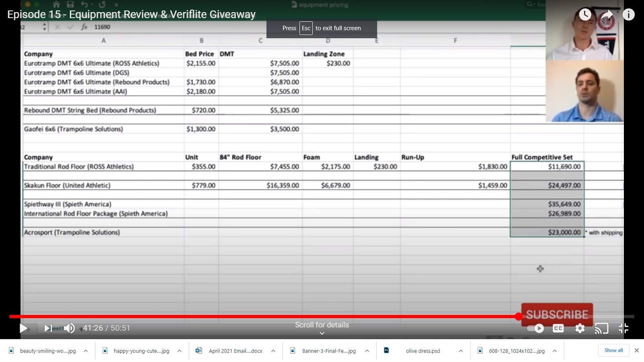
Task: Click the $11,690.00 Full Competitive Set cell
Action: (547, 167)
